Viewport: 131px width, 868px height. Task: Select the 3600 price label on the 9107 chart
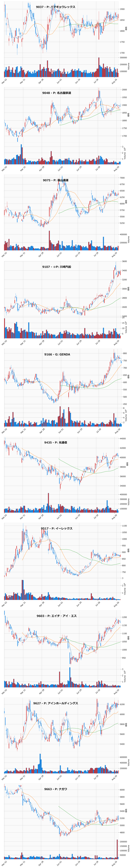[x=125, y=261]
